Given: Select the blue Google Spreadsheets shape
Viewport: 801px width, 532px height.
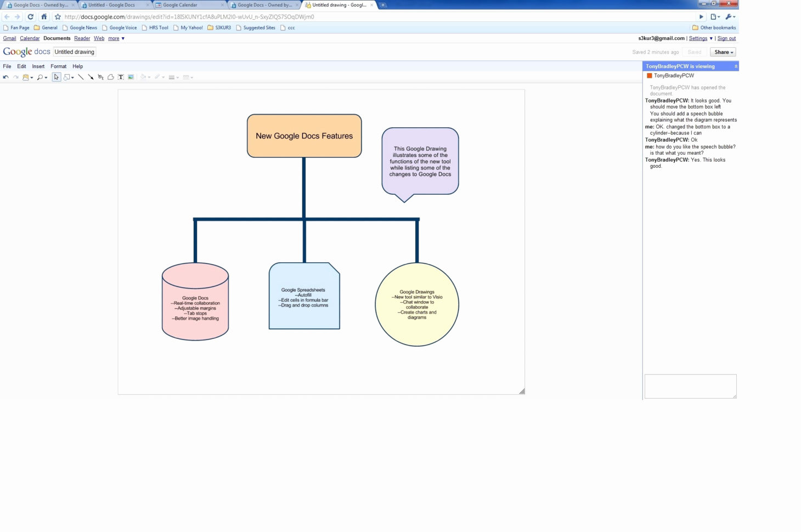Looking at the screenshot, I should pyautogui.click(x=304, y=296).
